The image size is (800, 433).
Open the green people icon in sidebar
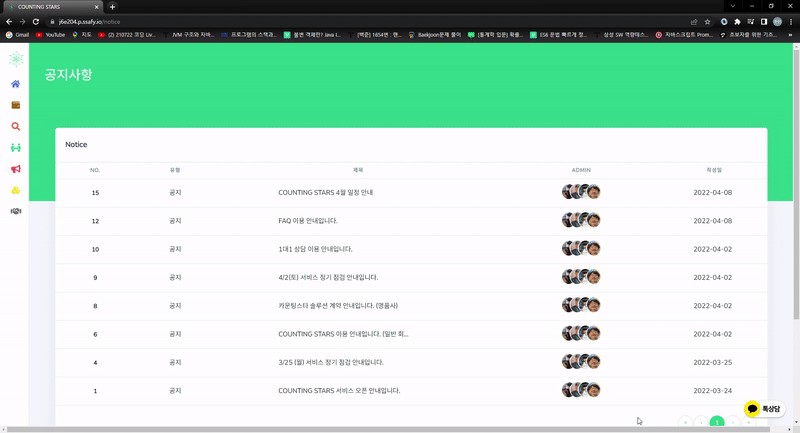(x=16, y=147)
